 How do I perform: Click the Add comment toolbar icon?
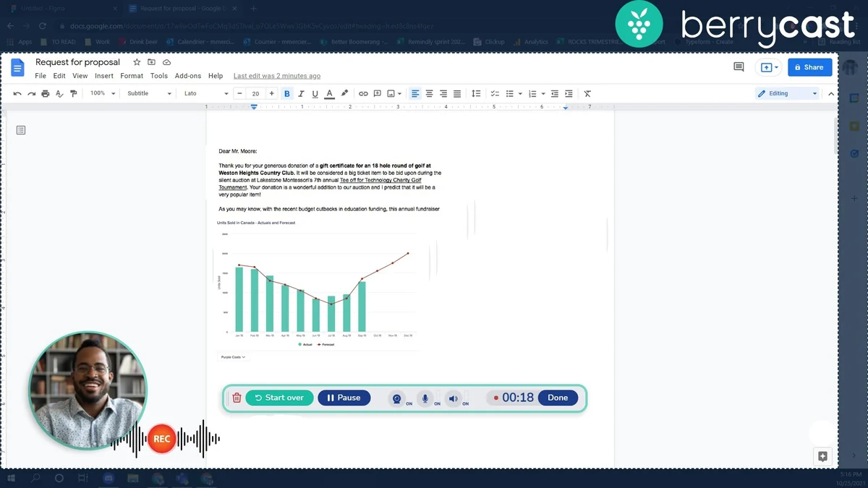pyautogui.click(x=378, y=93)
